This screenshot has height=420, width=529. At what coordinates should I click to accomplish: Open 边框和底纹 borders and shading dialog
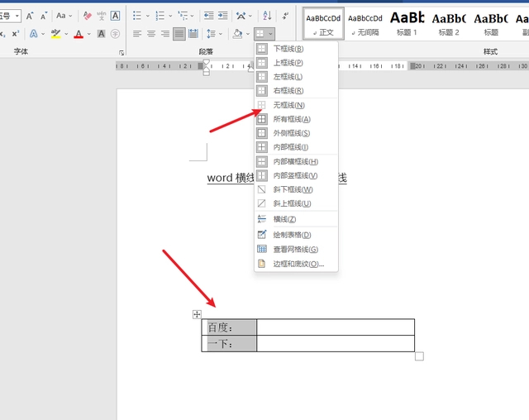[x=298, y=264]
